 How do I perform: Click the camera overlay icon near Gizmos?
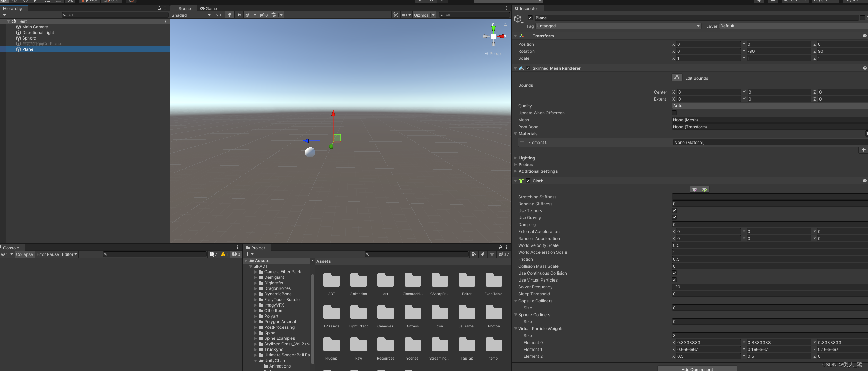[x=405, y=15]
